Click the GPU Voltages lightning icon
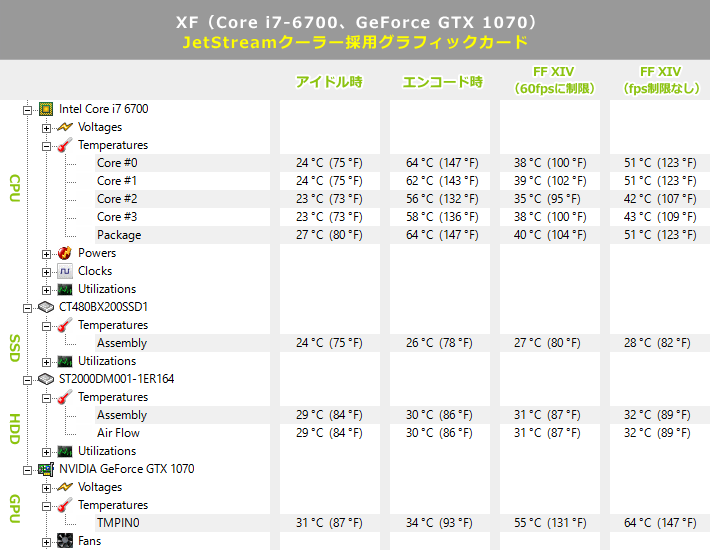710x550 pixels. (65, 487)
